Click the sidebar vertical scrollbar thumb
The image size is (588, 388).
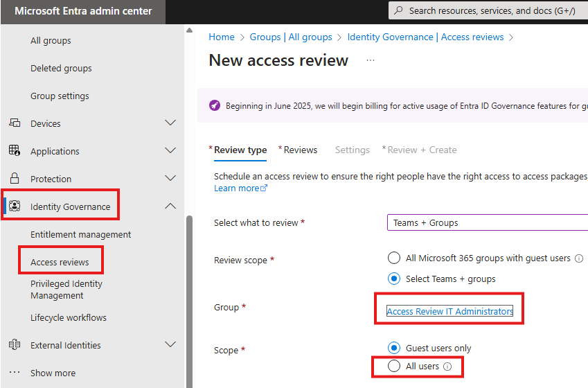coord(189,301)
